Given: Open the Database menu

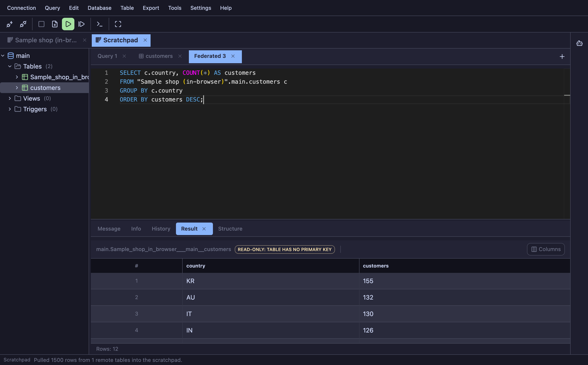Looking at the screenshot, I should pyautogui.click(x=100, y=8).
